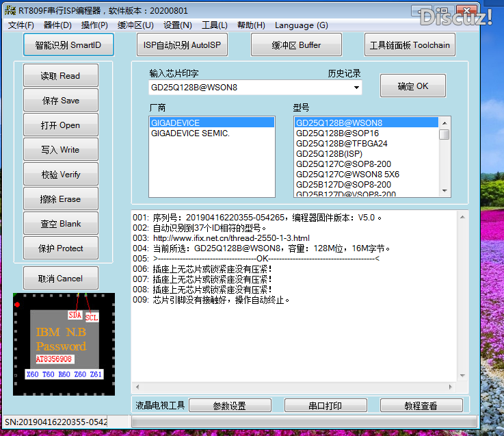Image resolution: width=504 pixels, height=436 pixels.
Task: Click the log pane scroll right arrow
Action: [451, 387]
